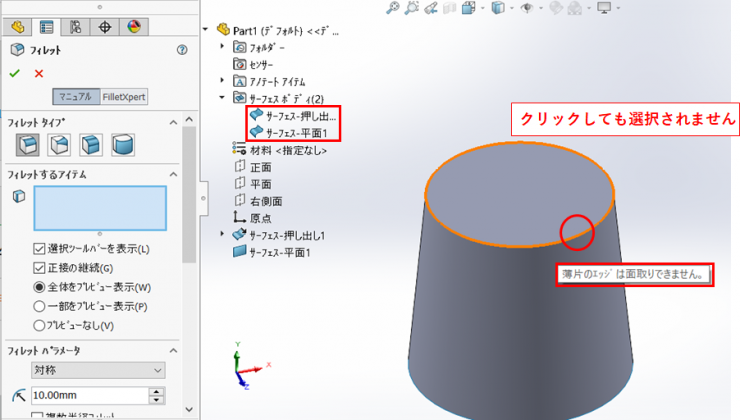Open the 対称 dropdown
740x420 pixels.
pyautogui.click(x=98, y=370)
